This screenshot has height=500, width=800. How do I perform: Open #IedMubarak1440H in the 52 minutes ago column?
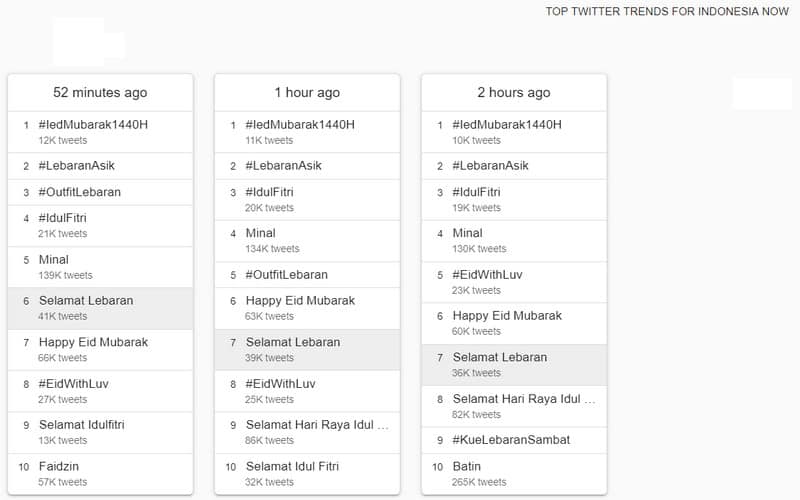click(x=92, y=125)
